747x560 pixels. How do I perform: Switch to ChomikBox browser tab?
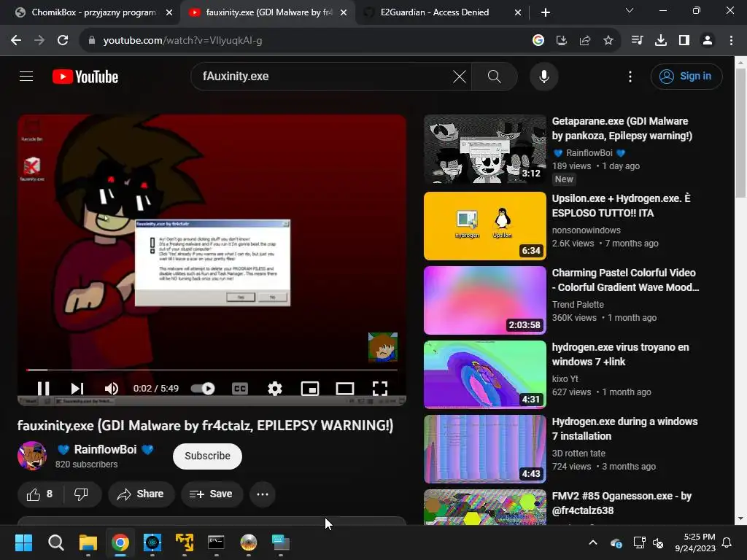[x=93, y=12]
